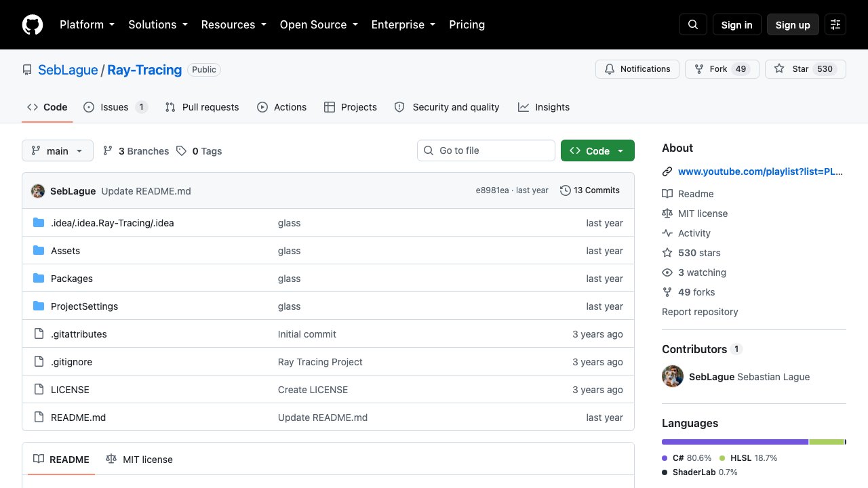Viewport: 868px width, 488px height.
Task: Click the Notifications button
Action: click(637, 69)
